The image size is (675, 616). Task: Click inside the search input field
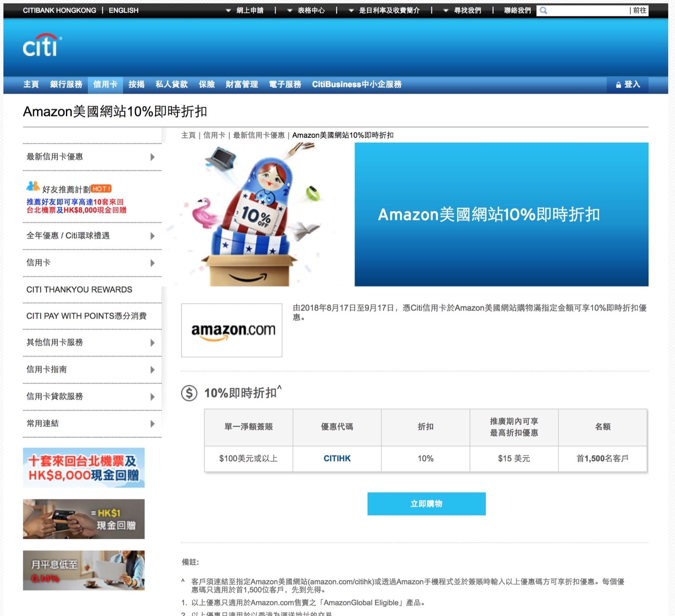[x=586, y=11]
